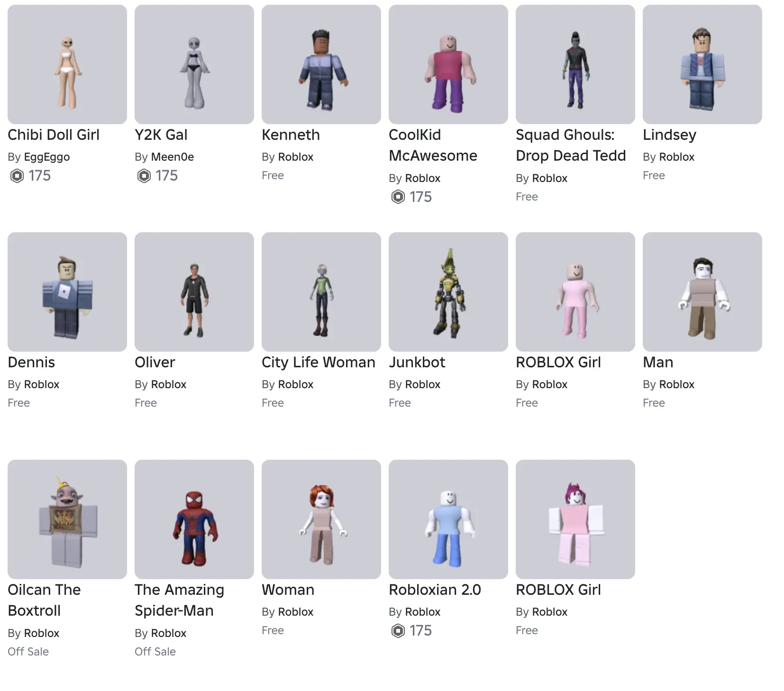Open the Woman title link
The width and height of the screenshot is (784, 691).
pyautogui.click(x=288, y=590)
